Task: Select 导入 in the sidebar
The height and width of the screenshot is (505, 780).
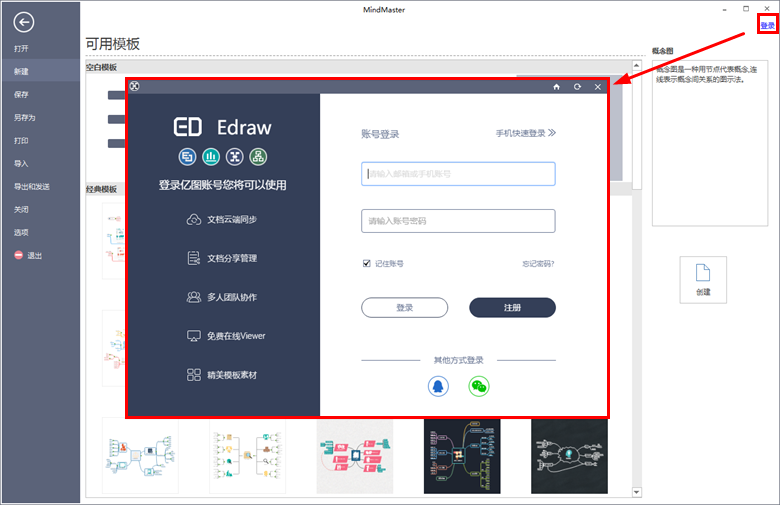Action: point(21,163)
